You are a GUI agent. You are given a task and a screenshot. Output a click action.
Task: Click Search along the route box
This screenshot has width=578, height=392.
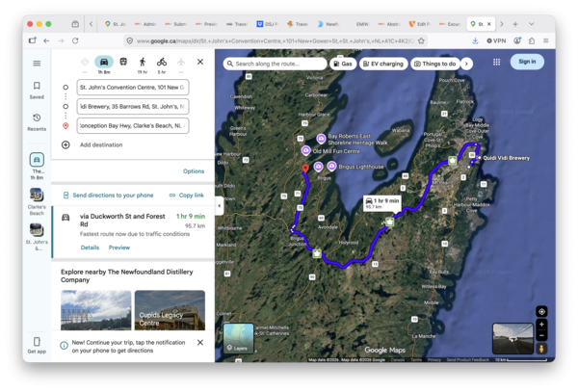click(x=275, y=64)
